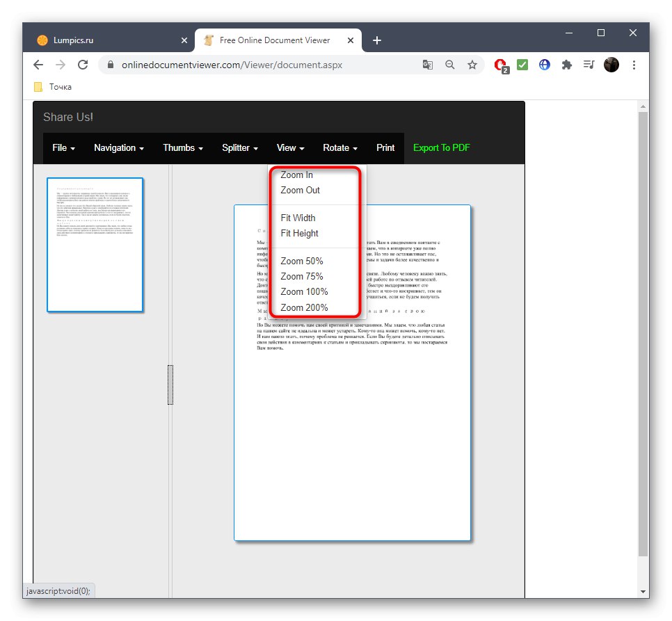Click the splitter handle between panels

pos(170,385)
